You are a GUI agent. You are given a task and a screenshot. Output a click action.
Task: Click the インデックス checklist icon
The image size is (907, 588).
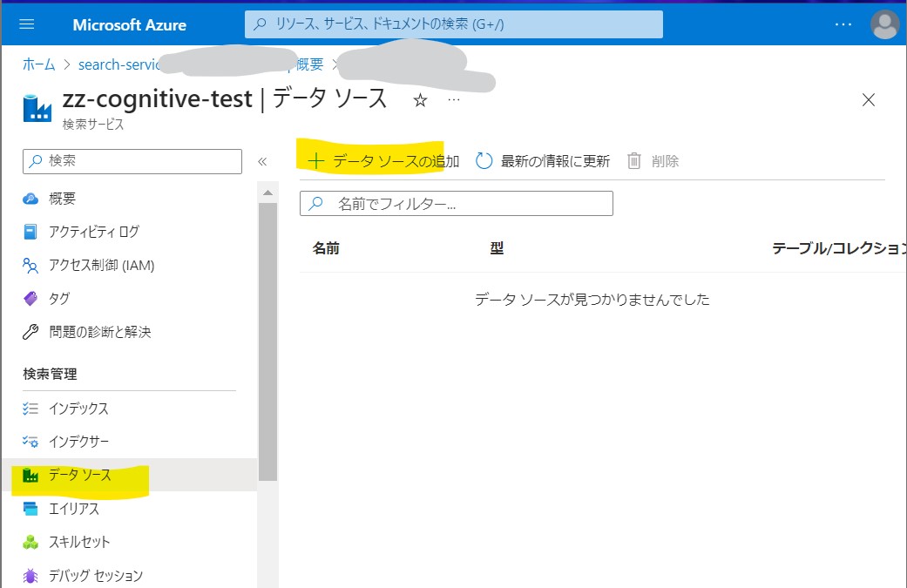30,409
